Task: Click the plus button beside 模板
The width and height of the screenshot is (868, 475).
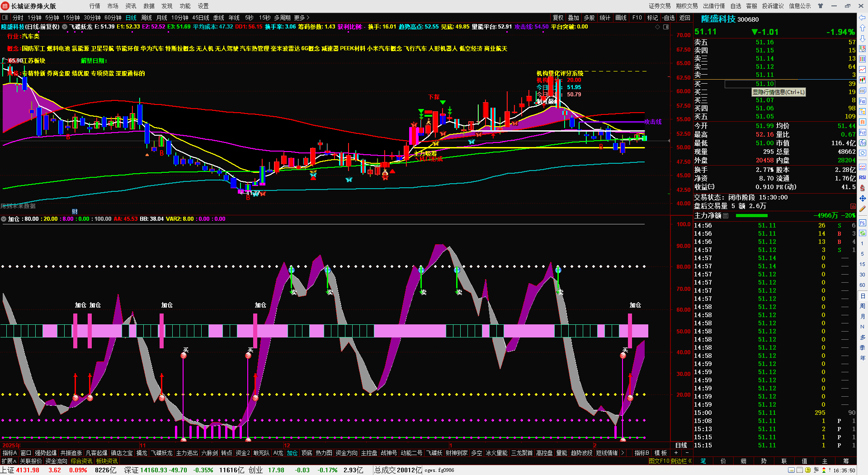Action: tap(676, 453)
